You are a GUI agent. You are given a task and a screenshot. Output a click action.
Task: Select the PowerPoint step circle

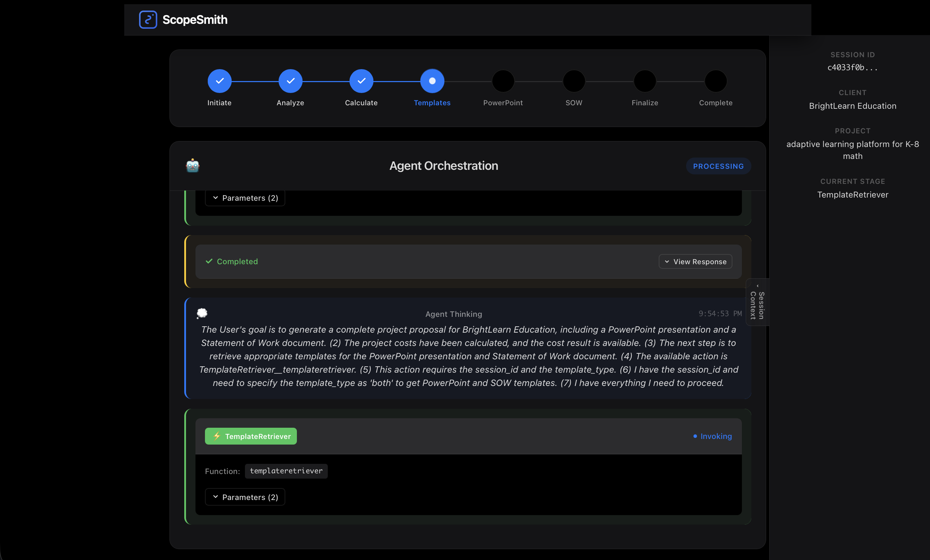point(503,81)
